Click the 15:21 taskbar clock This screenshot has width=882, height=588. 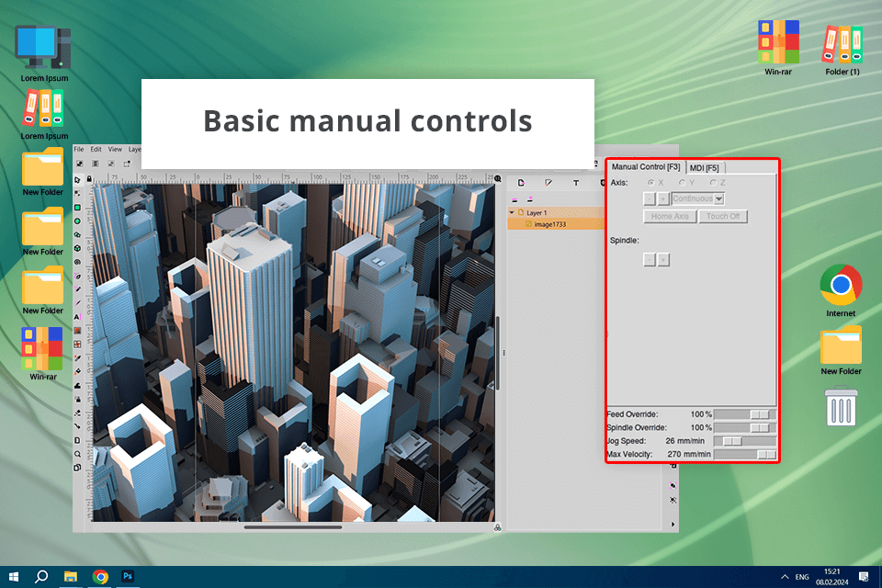pos(832,571)
